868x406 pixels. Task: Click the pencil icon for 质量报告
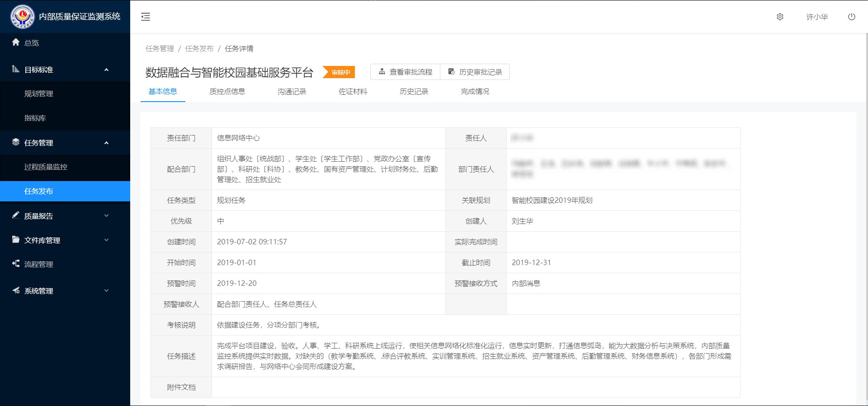point(16,215)
